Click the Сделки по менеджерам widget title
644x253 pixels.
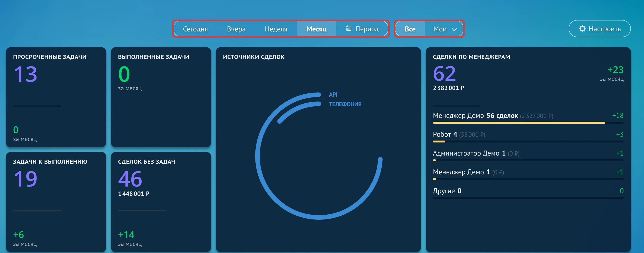click(x=472, y=57)
